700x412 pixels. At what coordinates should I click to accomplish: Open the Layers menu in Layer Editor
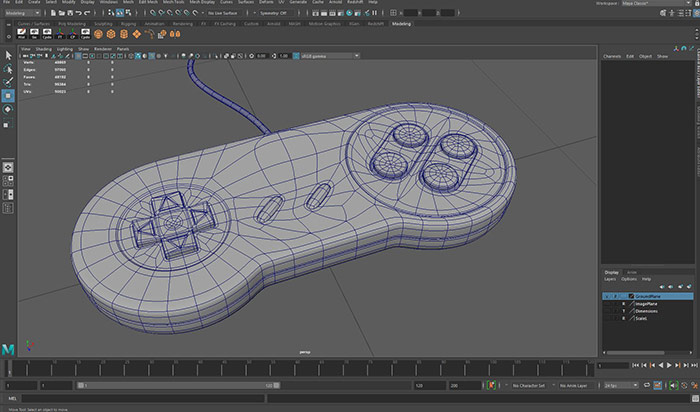610,279
